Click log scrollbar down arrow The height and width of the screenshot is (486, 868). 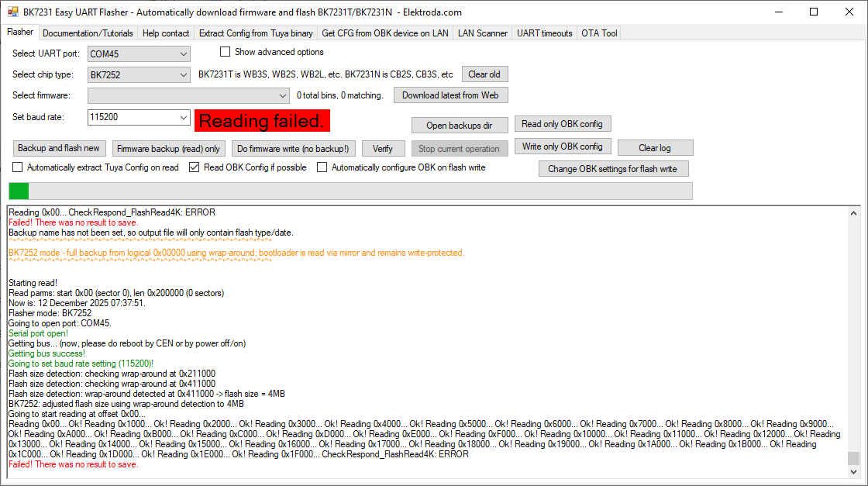pos(853,471)
